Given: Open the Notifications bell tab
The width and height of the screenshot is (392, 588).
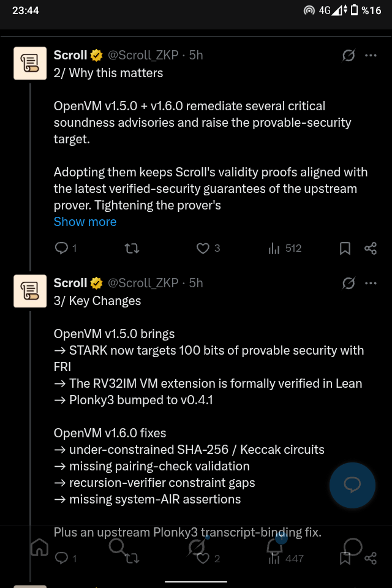Looking at the screenshot, I should (274, 548).
